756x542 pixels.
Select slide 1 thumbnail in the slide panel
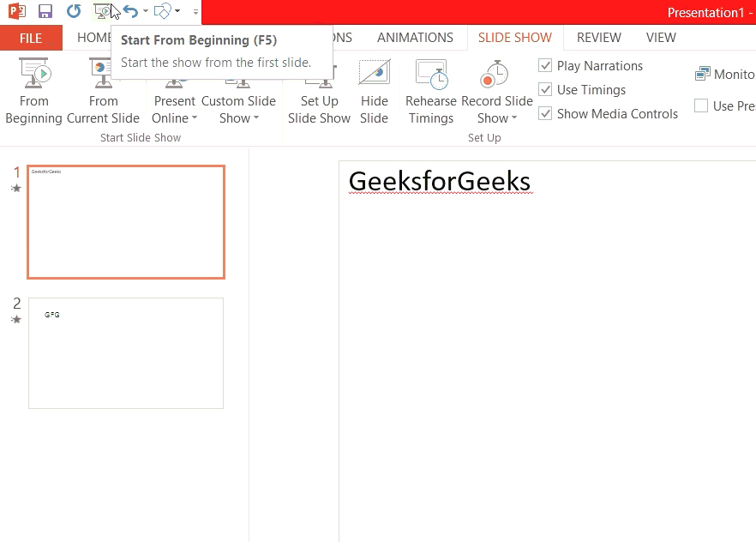pyautogui.click(x=126, y=222)
